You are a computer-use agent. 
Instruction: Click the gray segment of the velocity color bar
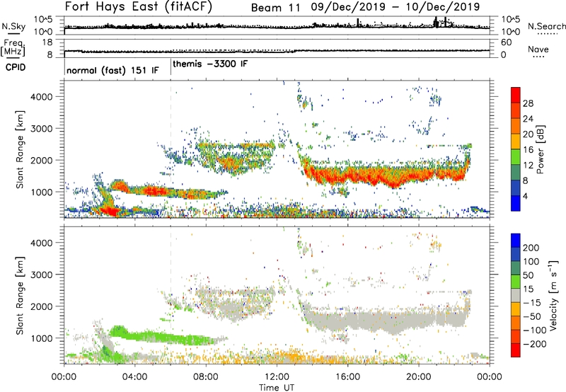pyautogui.click(x=516, y=295)
